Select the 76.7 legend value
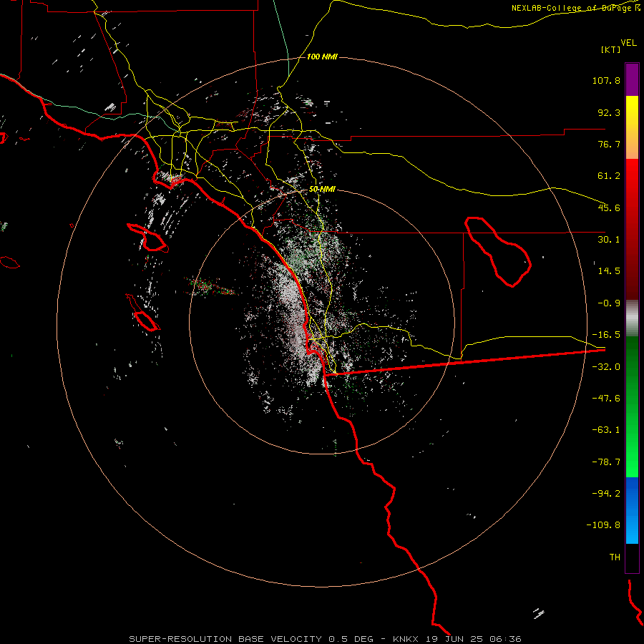The image size is (644, 644). (x=609, y=144)
